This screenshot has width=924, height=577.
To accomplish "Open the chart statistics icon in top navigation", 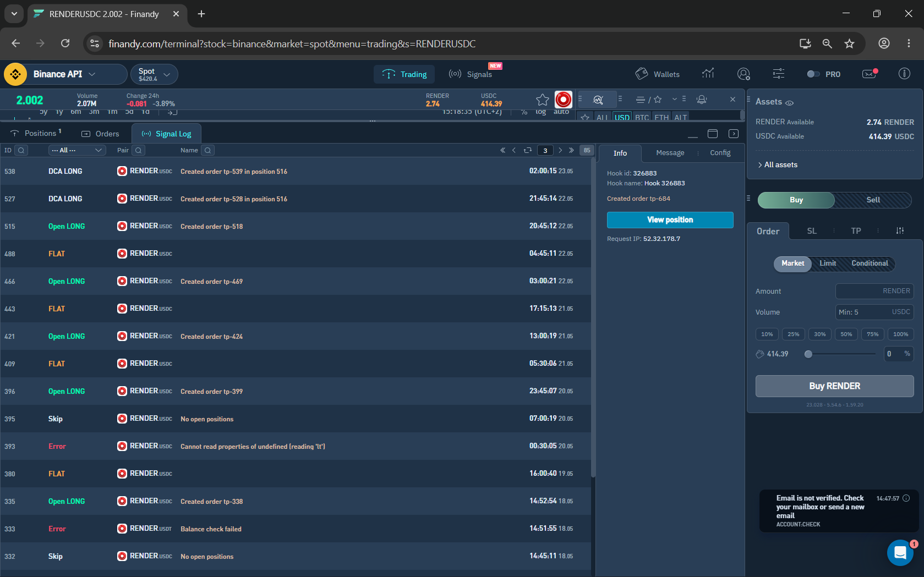I will pos(708,74).
